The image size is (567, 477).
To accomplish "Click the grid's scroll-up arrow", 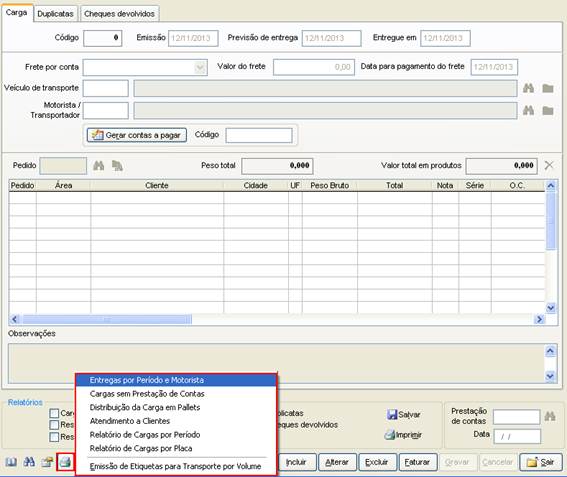I will (x=550, y=186).
